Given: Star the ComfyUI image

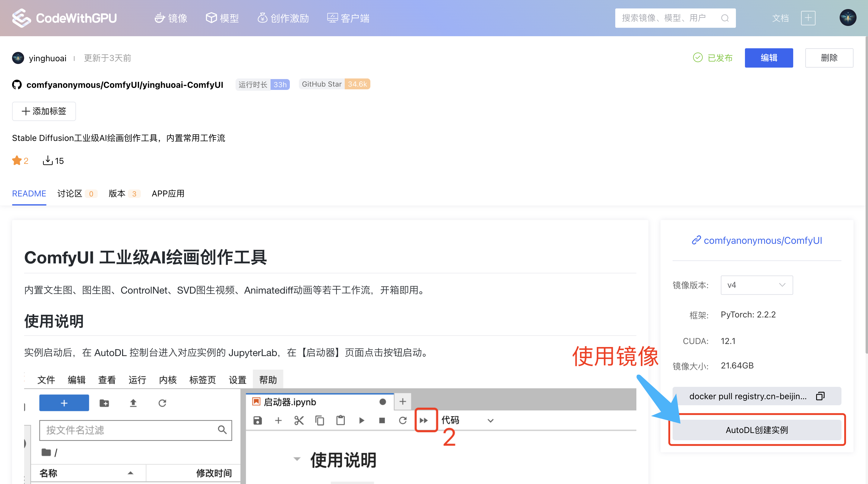Looking at the screenshot, I should [17, 161].
